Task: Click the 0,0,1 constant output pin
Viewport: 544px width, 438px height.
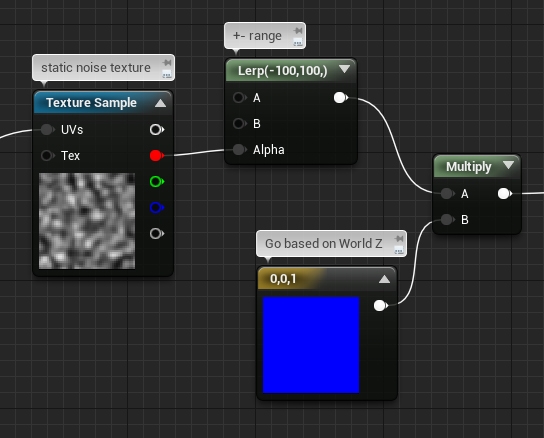Action: click(x=381, y=305)
